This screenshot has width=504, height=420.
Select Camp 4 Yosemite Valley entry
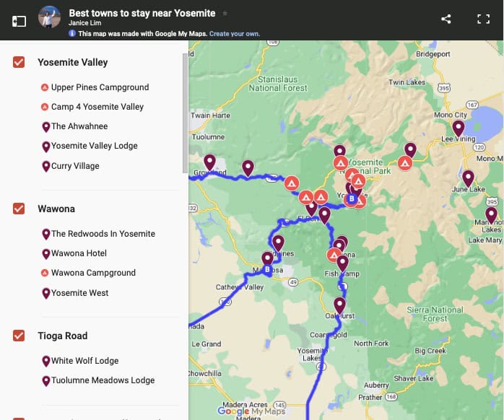pos(92,107)
